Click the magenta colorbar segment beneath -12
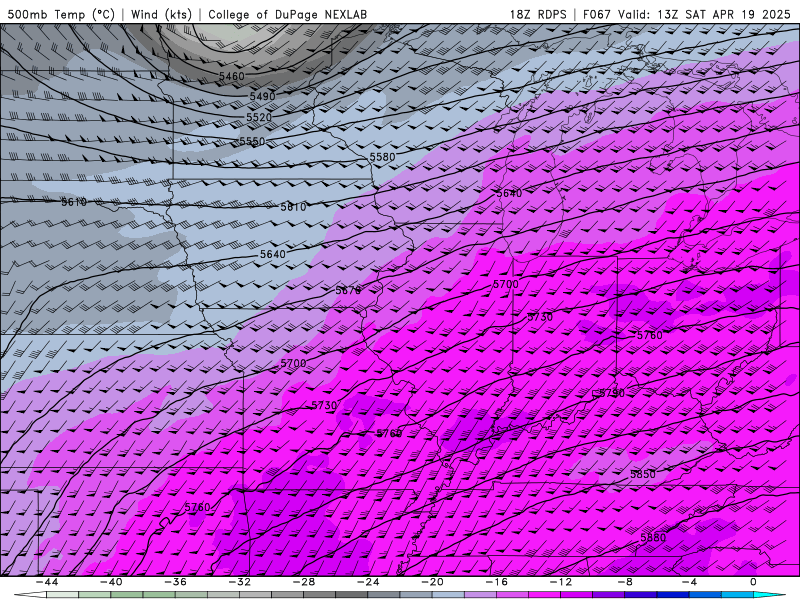The width and height of the screenshot is (800, 600). tap(544, 595)
